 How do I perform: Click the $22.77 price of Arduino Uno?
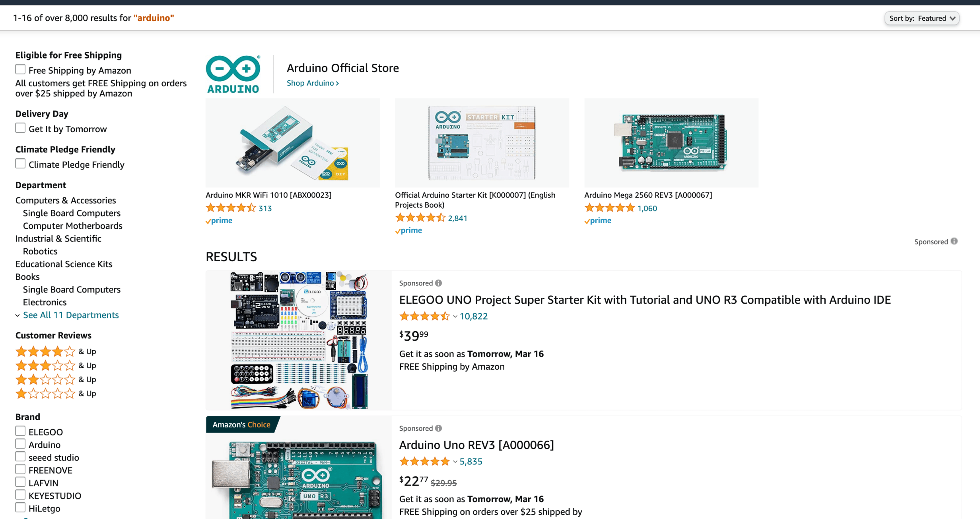414,481
